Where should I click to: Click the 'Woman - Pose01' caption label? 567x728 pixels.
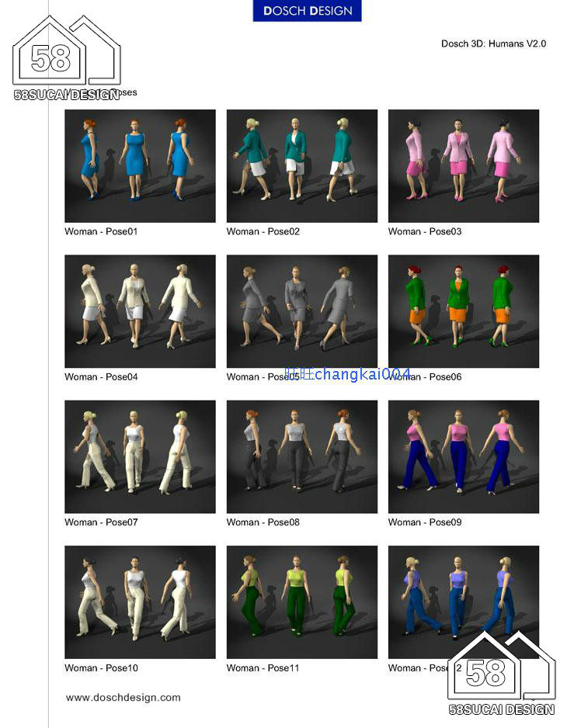(x=101, y=231)
